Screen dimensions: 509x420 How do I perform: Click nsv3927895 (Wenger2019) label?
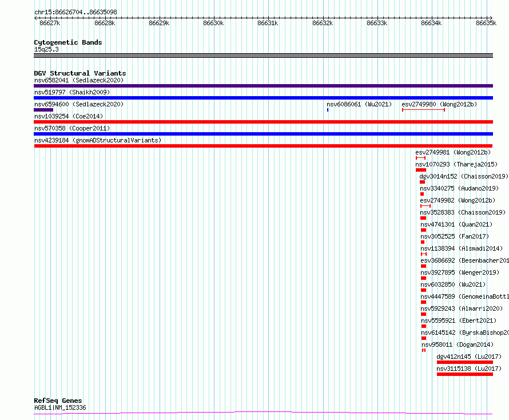[460, 272]
